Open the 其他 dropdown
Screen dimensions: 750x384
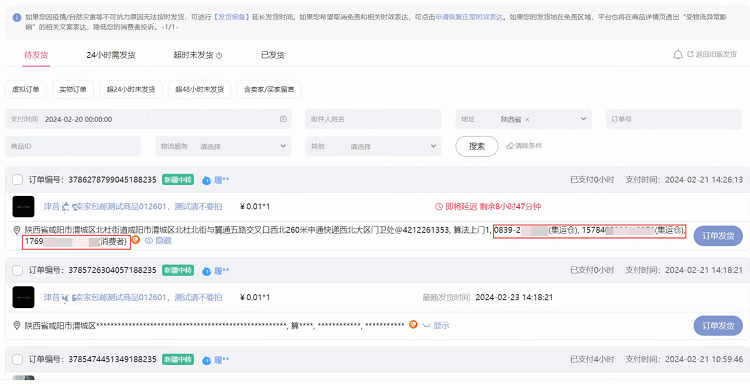pos(373,146)
